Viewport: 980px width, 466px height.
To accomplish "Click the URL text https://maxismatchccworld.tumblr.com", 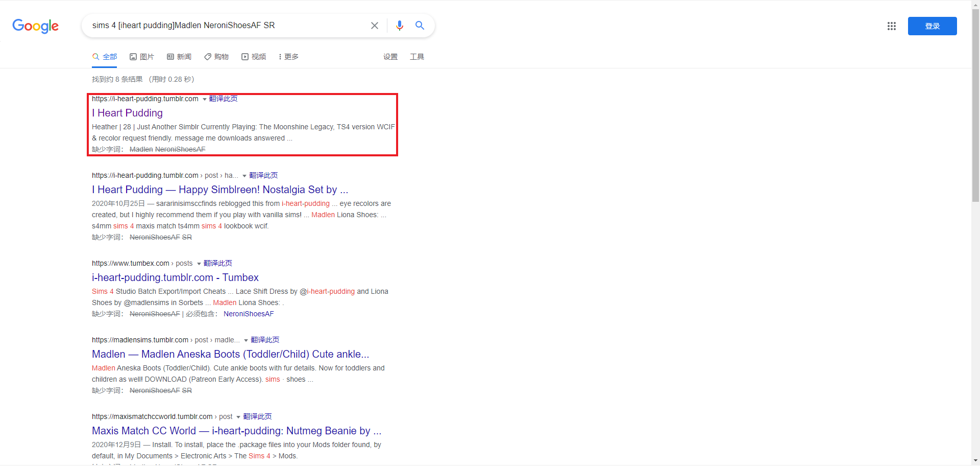I will click(152, 416).
